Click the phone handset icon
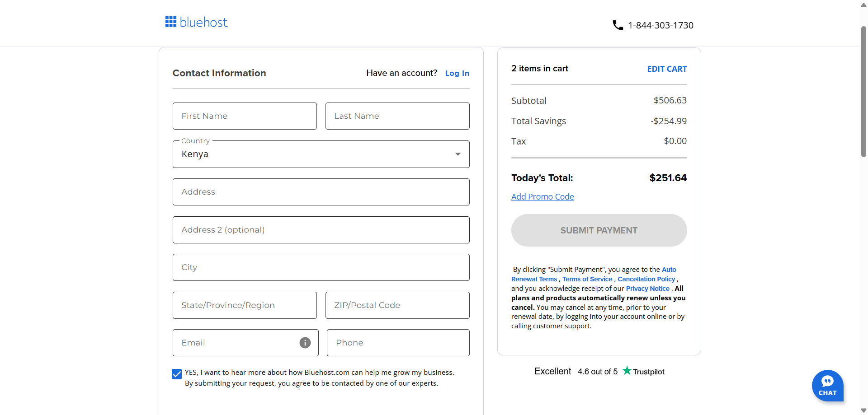 click(x=618, y=25)
